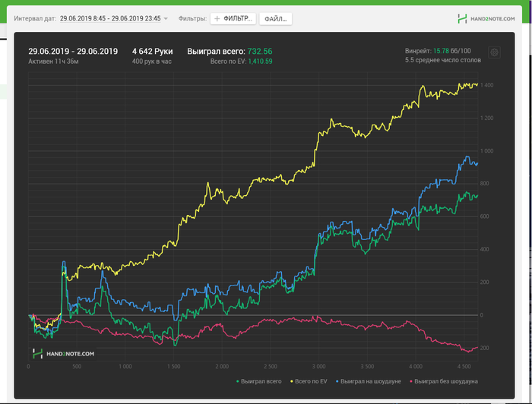Viewport: 532px width, 404px height.
Task: Click the 5.5 среднее число столов text
Action: pyautogui.click(x=443, y=60)
